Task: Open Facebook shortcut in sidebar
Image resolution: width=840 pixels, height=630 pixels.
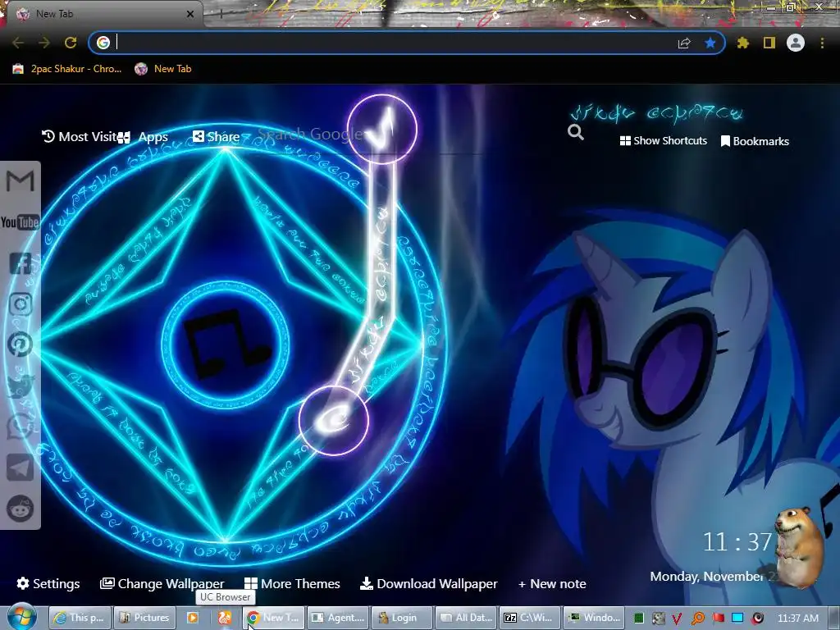Action: tap(21, 263)
